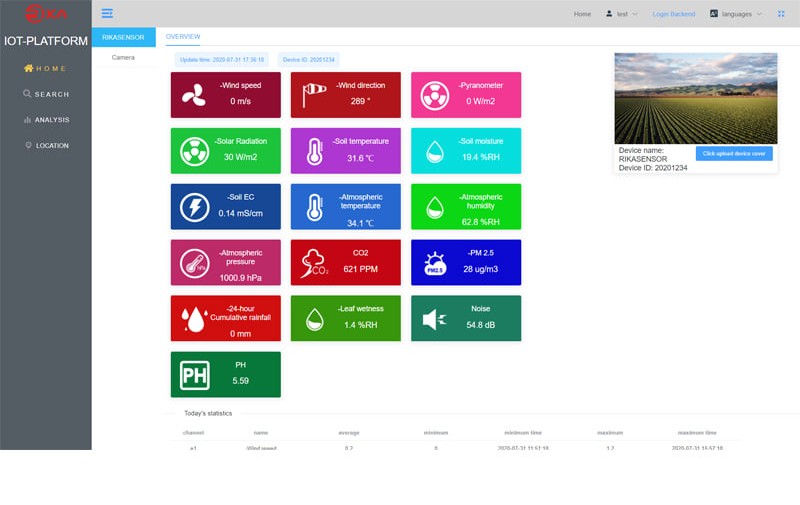Click the farm field device cover image
Image resolution: width=800 pixels, height=505 pixels.
tap(695, 98)
